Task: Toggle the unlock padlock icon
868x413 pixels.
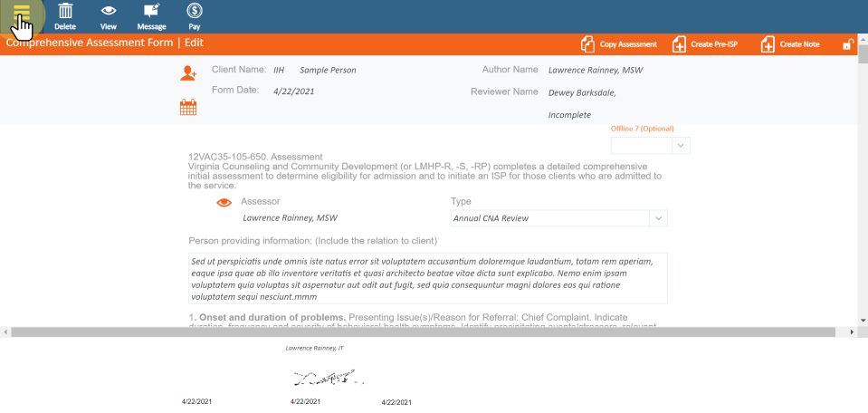Action: tap(848, 44)
